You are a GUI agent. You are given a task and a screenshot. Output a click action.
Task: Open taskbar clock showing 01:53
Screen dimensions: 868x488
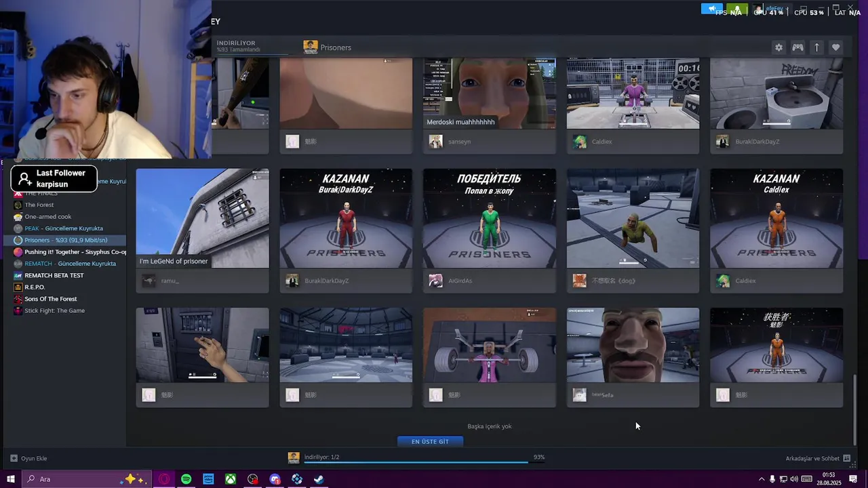pyautogui.click(x=829, y=479)
